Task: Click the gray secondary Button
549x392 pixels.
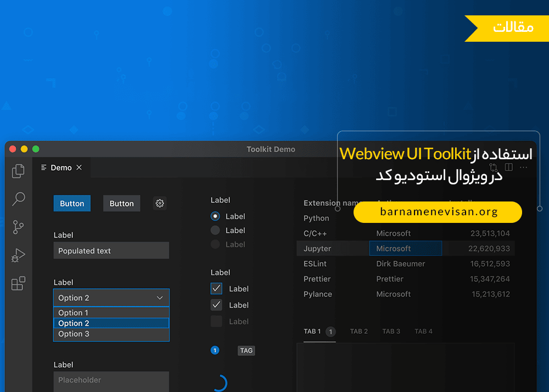Action: [x=121, y=203]
